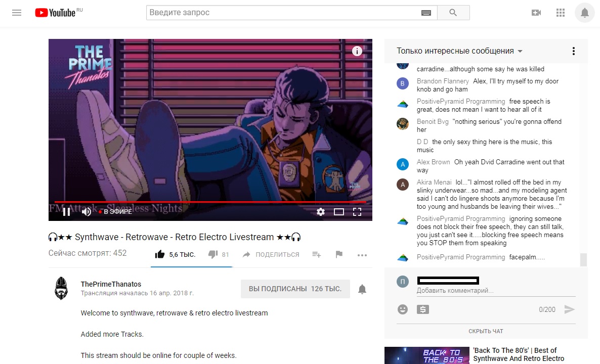This screenshot has height=364, width=600.
Task: Open chat options three-dot menu
Action: [573, 51]
